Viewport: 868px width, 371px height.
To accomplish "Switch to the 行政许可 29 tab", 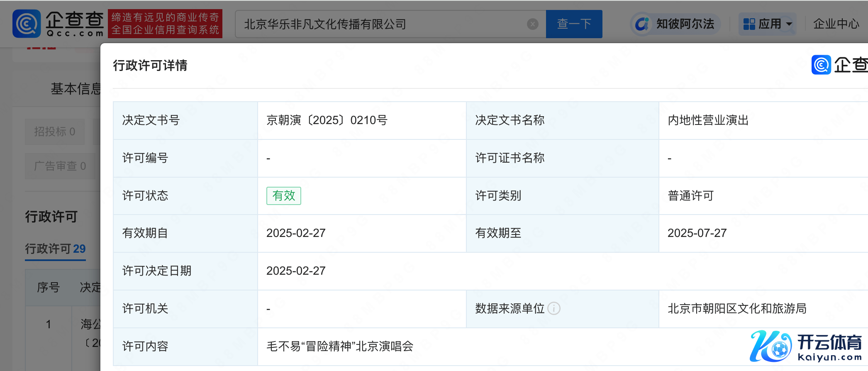I will 55,249.
